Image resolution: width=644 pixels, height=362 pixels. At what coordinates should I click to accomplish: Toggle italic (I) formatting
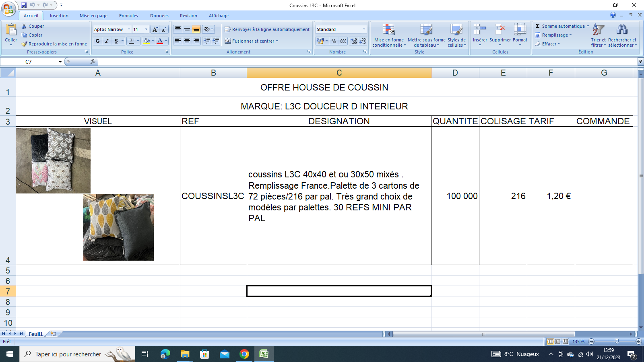pos(107,41)
